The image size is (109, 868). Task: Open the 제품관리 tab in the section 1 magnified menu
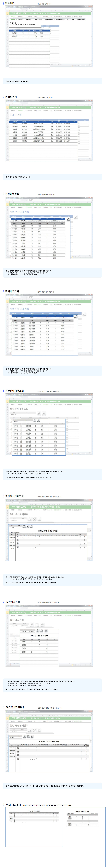click(x=13, y=20)
